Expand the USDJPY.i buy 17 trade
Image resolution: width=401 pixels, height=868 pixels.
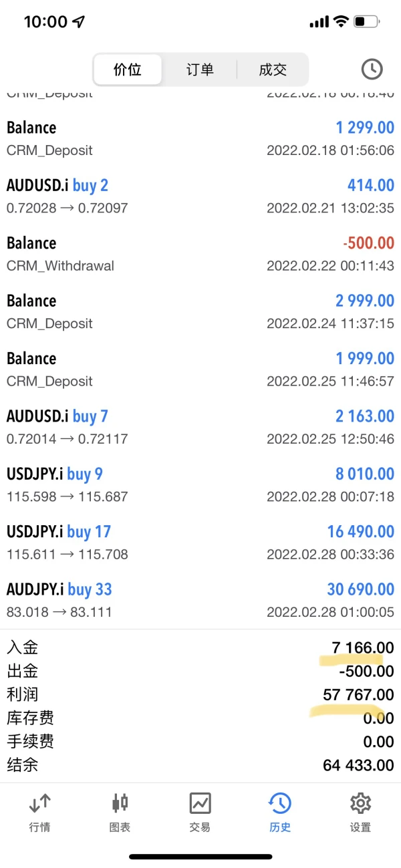pyautogui.click(x=200, y=542)
